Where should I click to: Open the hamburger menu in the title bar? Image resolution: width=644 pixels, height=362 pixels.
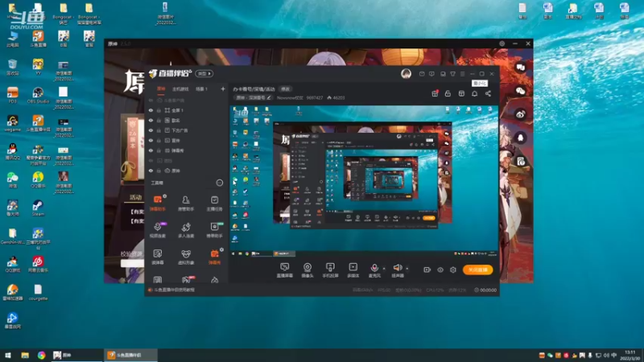(462, 74)
